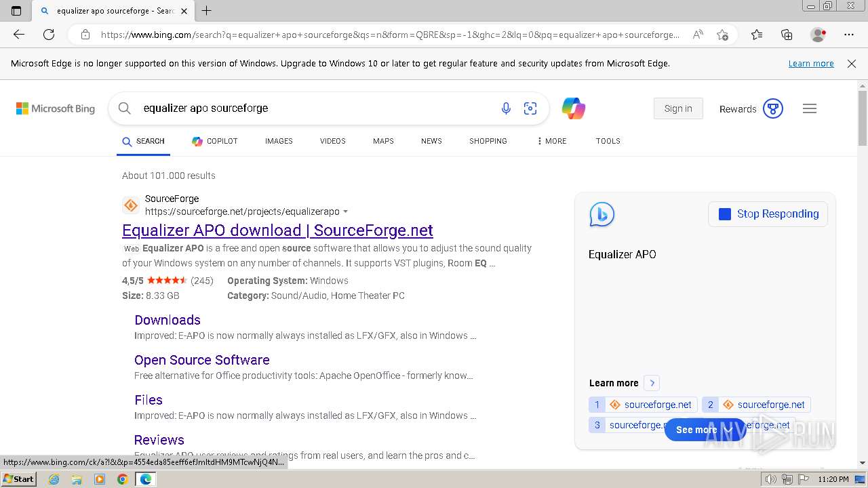This screenshot has width=868, height=488.
Task: Open source 2 sourceforge.net citation
Action: [x=756, y=405]
